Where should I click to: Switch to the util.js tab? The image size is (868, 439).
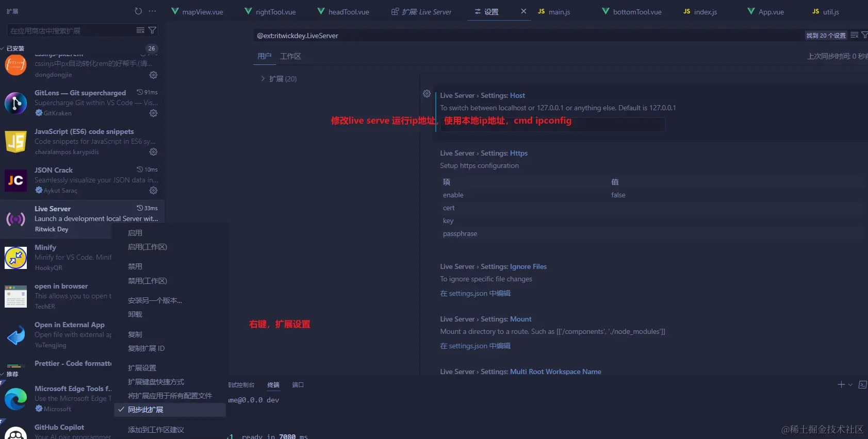pyautogui.click(x=826, y=11)
